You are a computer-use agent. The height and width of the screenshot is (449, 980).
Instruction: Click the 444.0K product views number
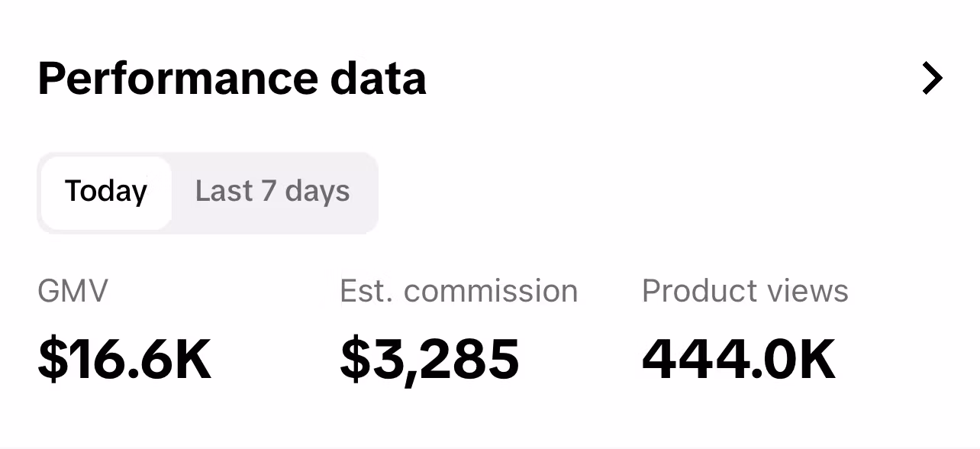739,359
